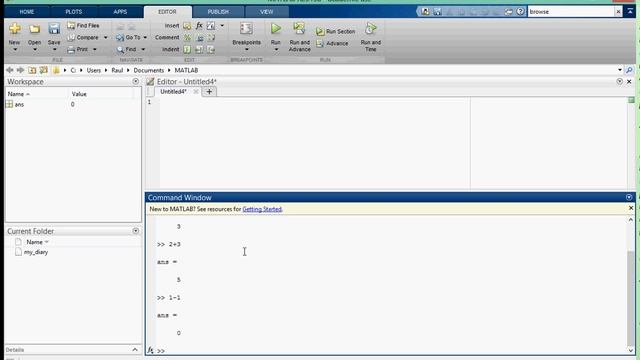Viewport: 640px width, 360px height.
Task: Switch to the PUBLISH tab
Action: pyautogui.click(x=218, y=12)
